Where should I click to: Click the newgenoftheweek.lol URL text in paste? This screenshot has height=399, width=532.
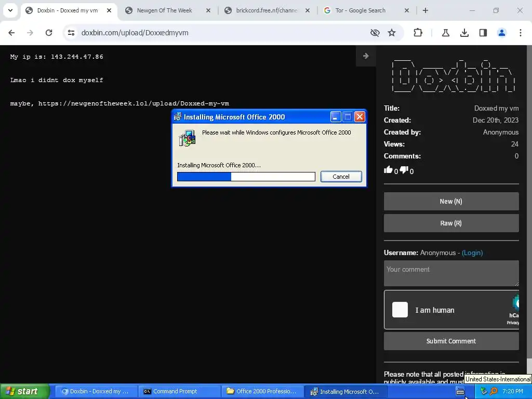[134, 103]
